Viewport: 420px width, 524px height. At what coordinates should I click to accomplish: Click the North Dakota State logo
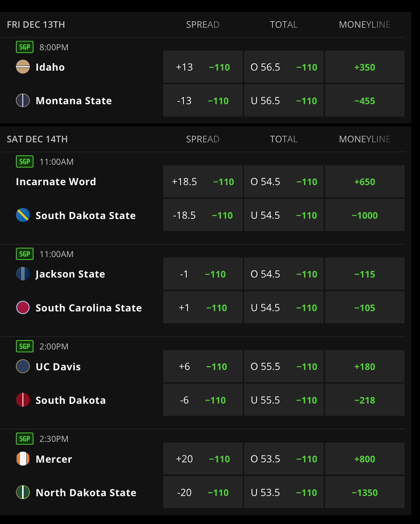click(23, 492)
